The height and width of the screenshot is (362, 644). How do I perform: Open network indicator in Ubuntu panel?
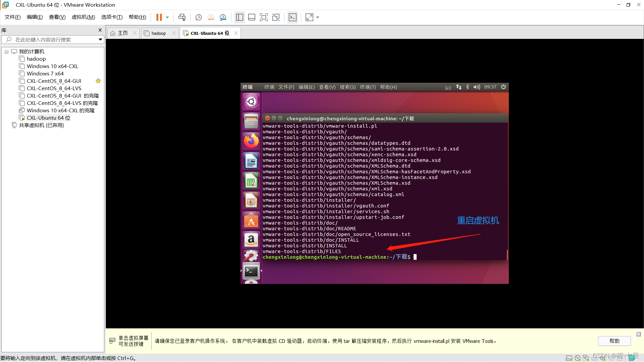point(459,87)
